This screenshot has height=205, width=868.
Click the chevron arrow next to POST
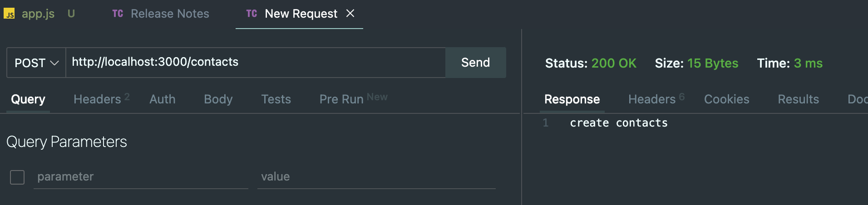(x=54, y=63)
